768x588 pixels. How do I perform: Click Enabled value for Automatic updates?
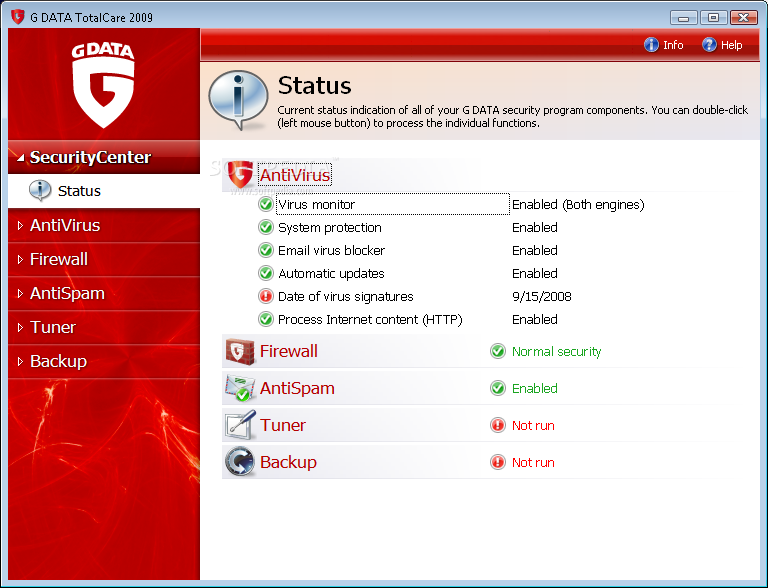coord(534,273)
